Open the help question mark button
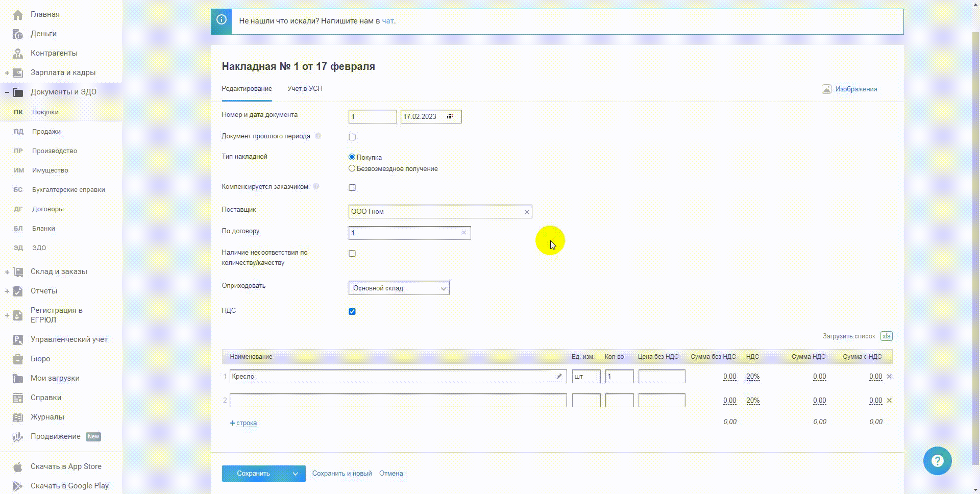 pos(938,461)
